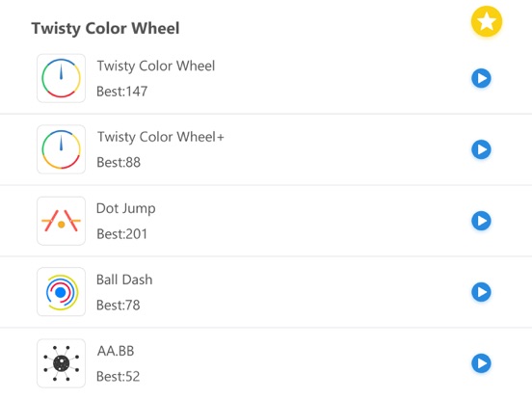The image size is (532, 399).
Task: Open the Twisty Color Wheel+ title text
Action: pos(161,137)
